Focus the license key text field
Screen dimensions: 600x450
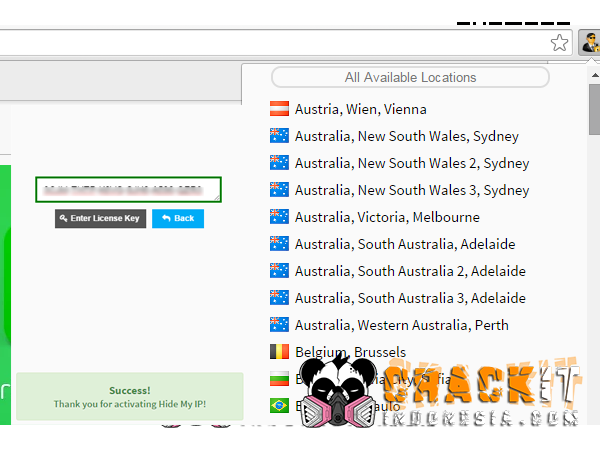click(128, 189)
